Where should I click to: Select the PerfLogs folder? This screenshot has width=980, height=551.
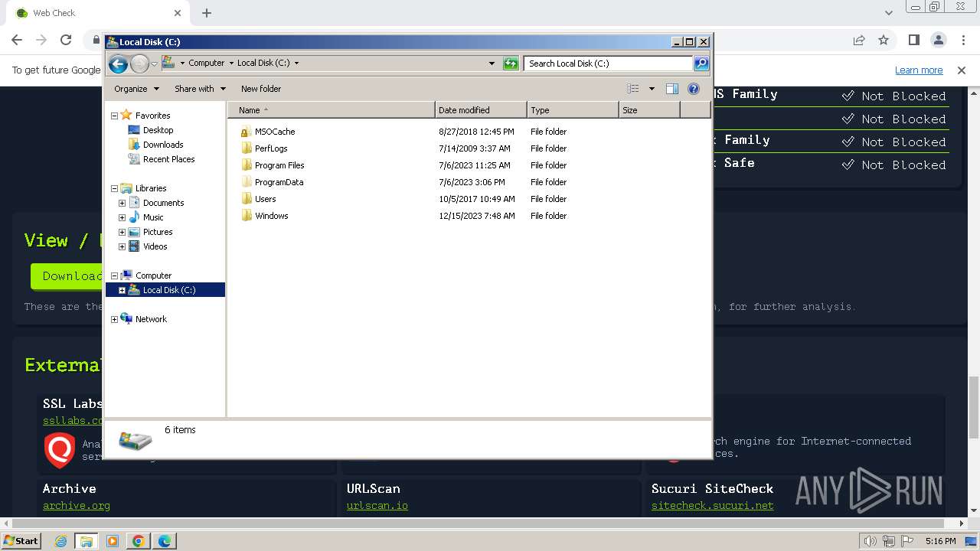pos(271,148)
